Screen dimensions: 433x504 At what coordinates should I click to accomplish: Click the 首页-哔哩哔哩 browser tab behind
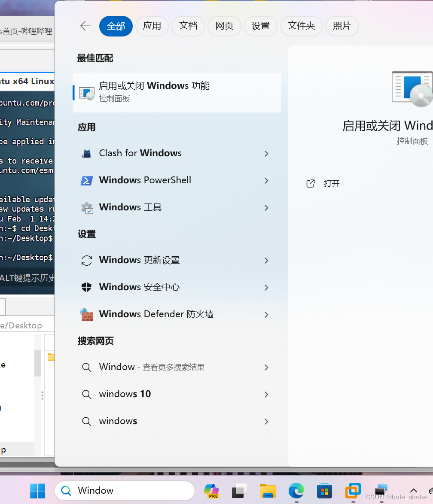[x=26, y=31]
